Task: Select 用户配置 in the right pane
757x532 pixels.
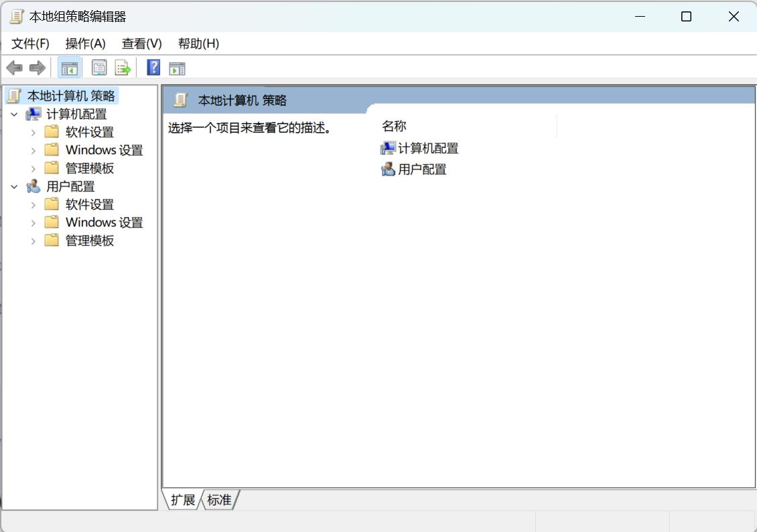Action: point(421,170)
